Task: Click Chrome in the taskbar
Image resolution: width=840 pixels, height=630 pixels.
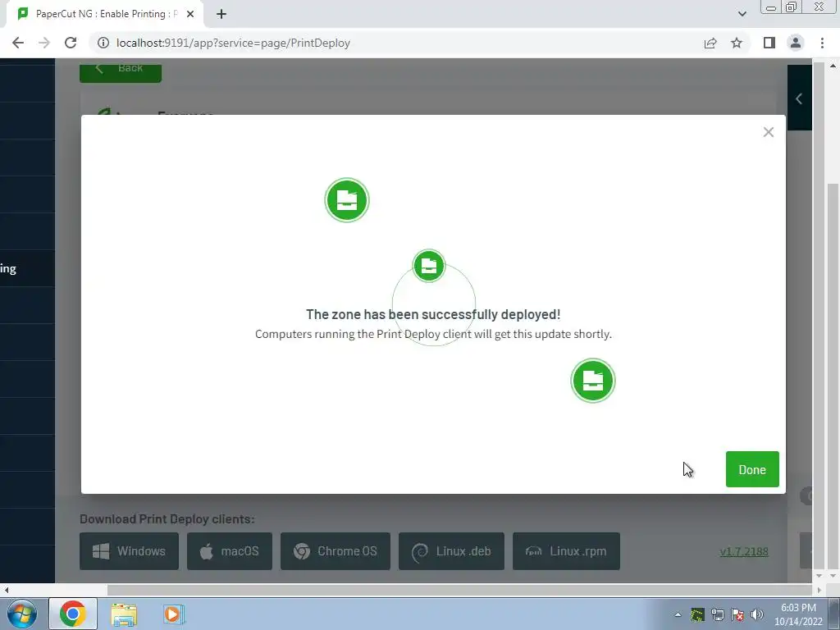Action: (x=73, y=614)
